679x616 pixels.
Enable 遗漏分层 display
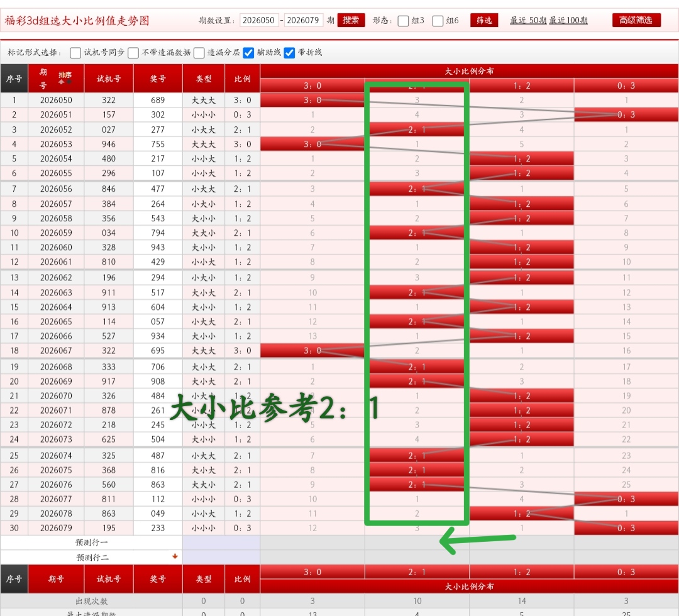[x=199, y=53]
